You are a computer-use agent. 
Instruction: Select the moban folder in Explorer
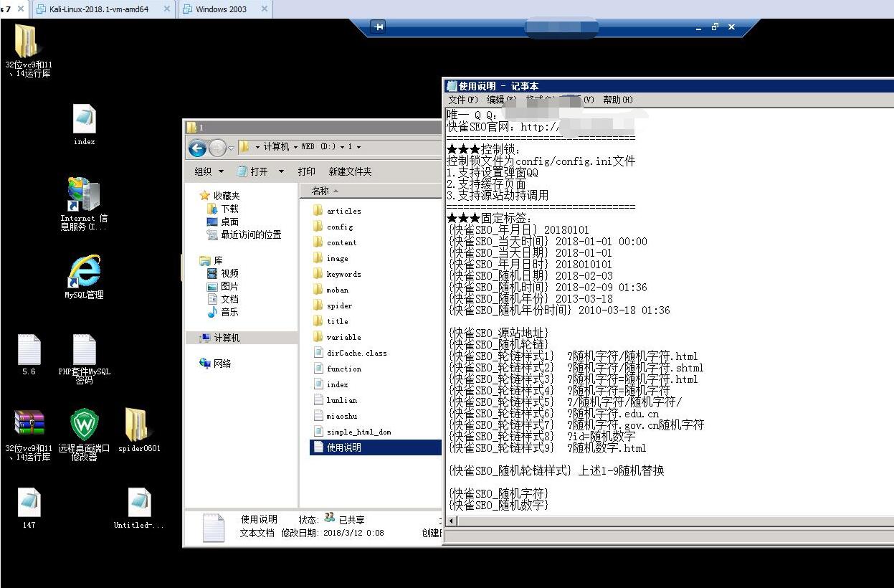(x=331, y=290)
